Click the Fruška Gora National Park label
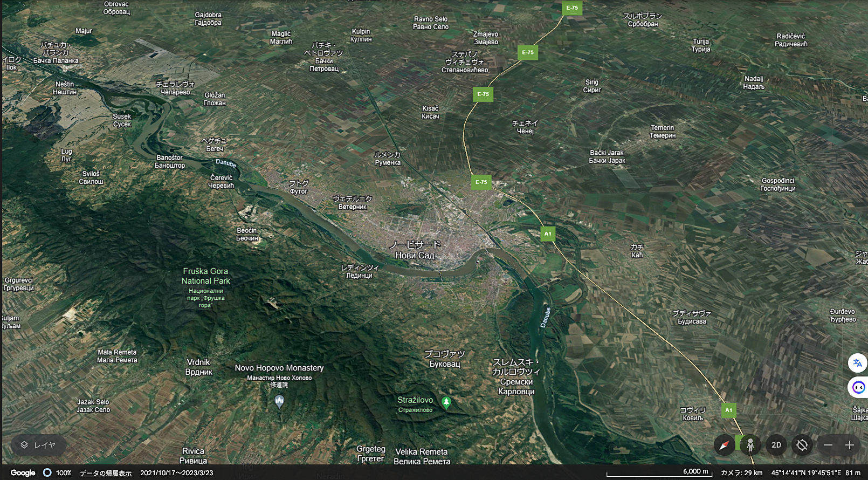 tap(205, 276)
